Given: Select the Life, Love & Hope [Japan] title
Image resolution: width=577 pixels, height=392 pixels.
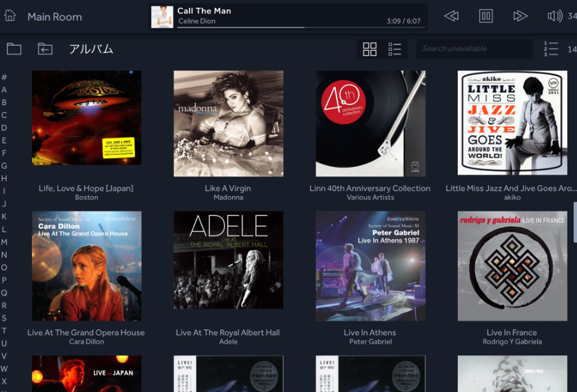Looking at the screenshot, I should tap(86, 188).
